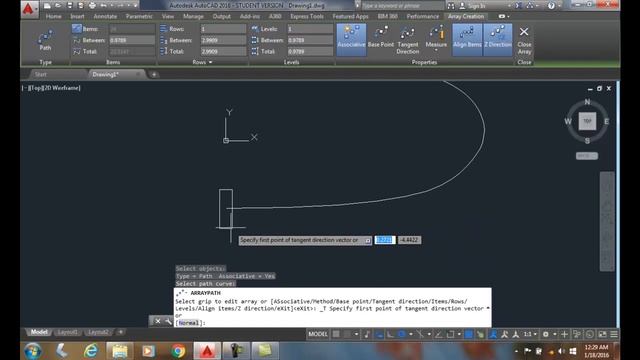Toggle dynamic input in status bar

tap(379, 334)
